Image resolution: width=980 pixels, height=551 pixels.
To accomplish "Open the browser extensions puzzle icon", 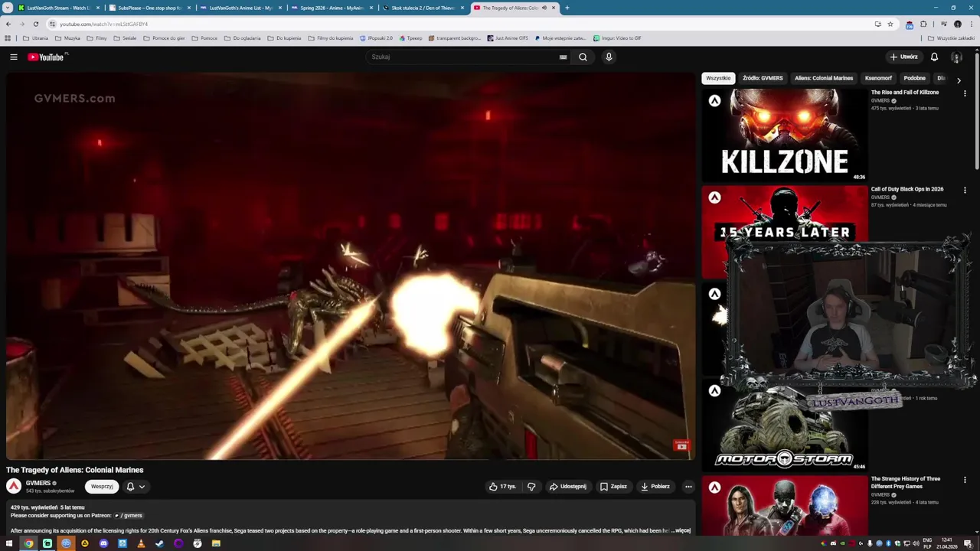I will click(923, 24).
